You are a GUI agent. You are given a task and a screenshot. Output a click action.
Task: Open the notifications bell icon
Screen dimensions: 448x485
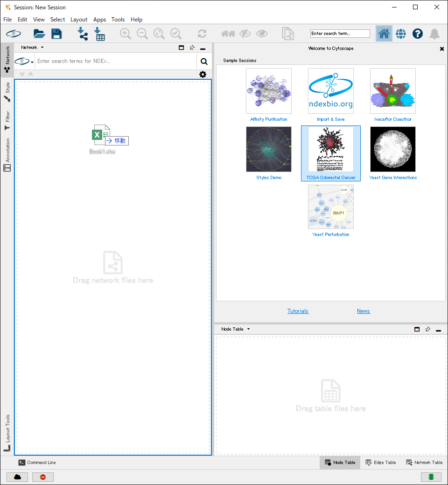pos(434,34)
